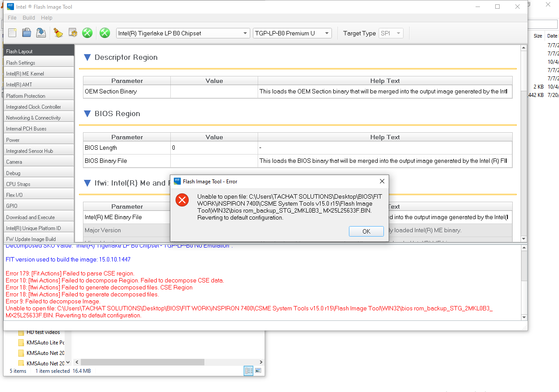Close the Flash Image Tool error dialog
This screenshot has height=392, width=559.
click(382, 181)
